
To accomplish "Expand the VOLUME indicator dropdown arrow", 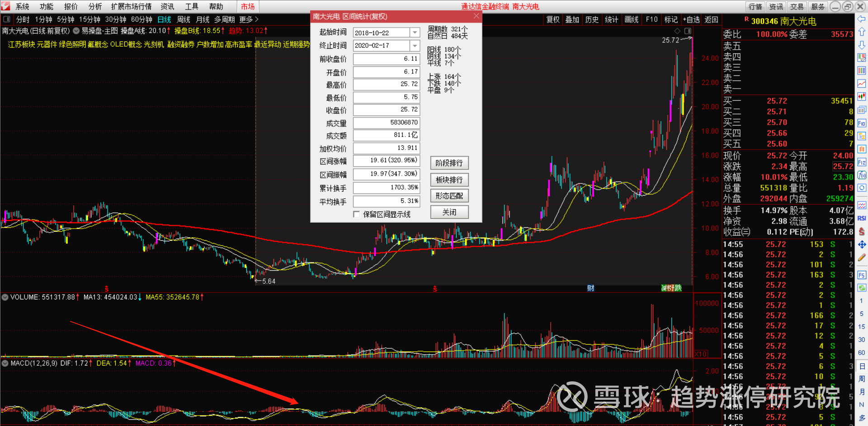I will tap(5, 297).
